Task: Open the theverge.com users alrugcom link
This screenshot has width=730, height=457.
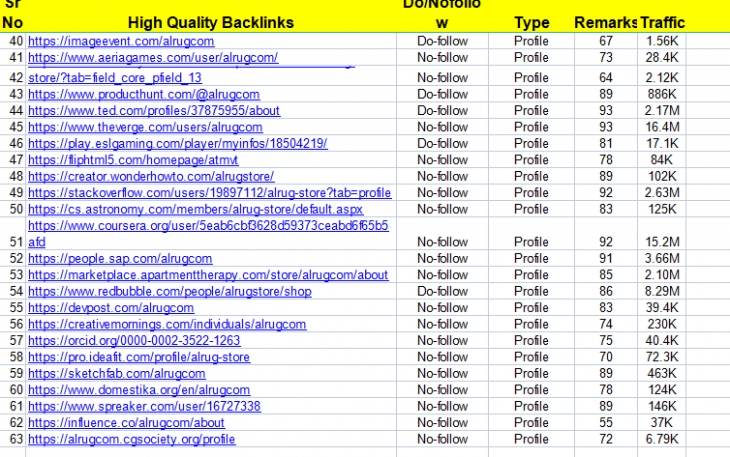Action: pyautogui.click(x=145, y=127)
